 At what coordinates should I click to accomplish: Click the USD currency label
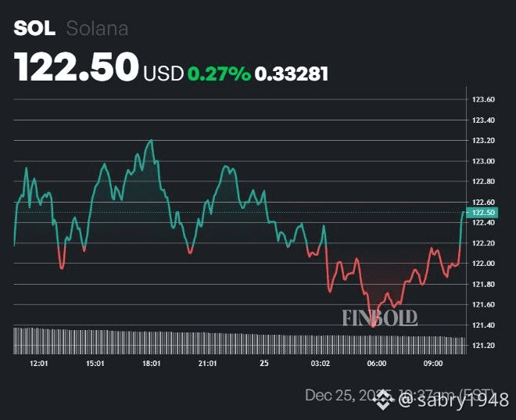click(x=163, y=73)
